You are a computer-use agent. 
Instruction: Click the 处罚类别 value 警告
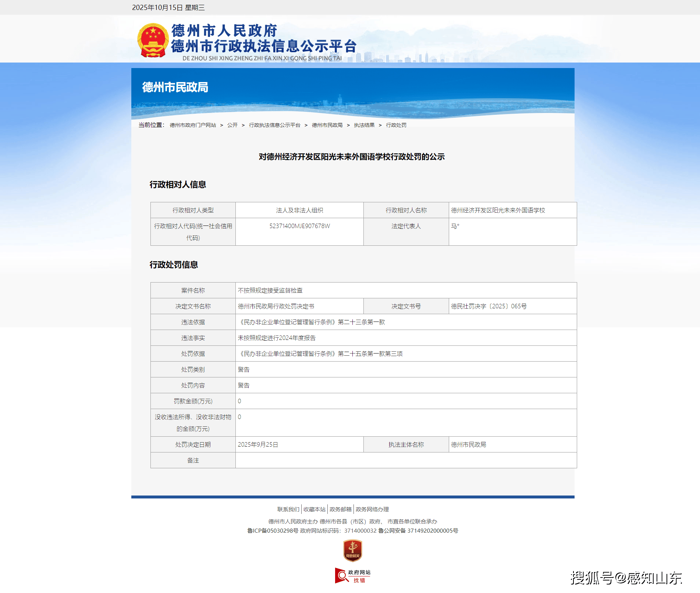click(244, 369)
